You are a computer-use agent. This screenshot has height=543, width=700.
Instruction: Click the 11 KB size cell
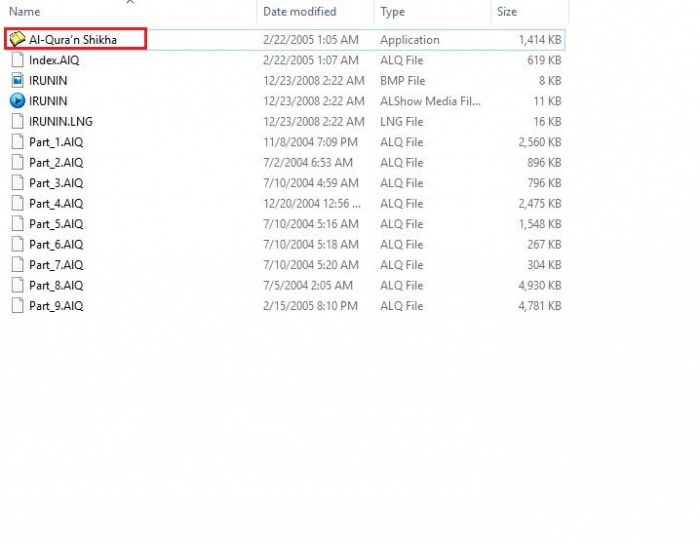click(x=547, y=101)
